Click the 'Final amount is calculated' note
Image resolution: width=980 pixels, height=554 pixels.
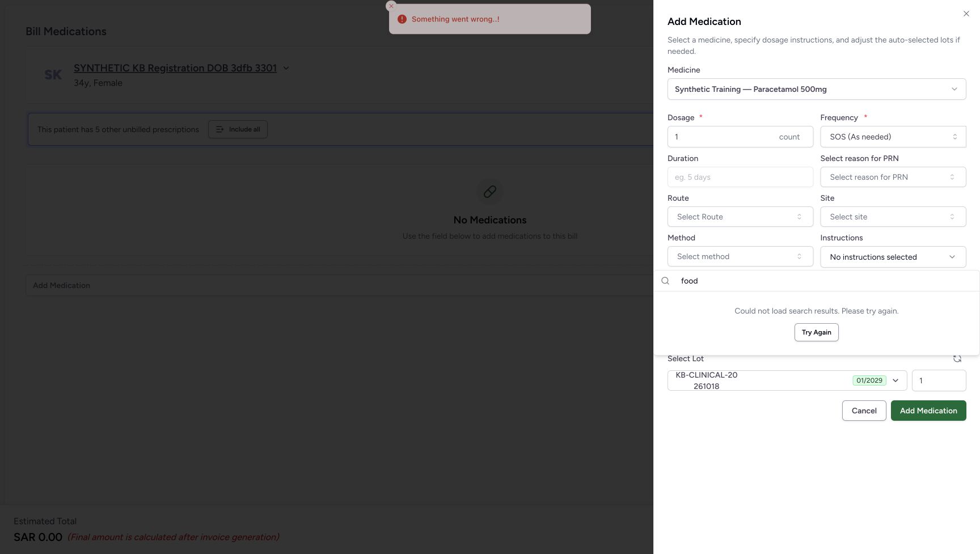174,537
